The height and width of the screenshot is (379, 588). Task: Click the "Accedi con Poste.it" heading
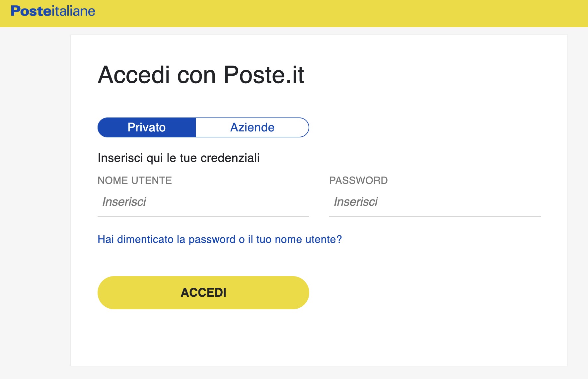coord(201,75)
